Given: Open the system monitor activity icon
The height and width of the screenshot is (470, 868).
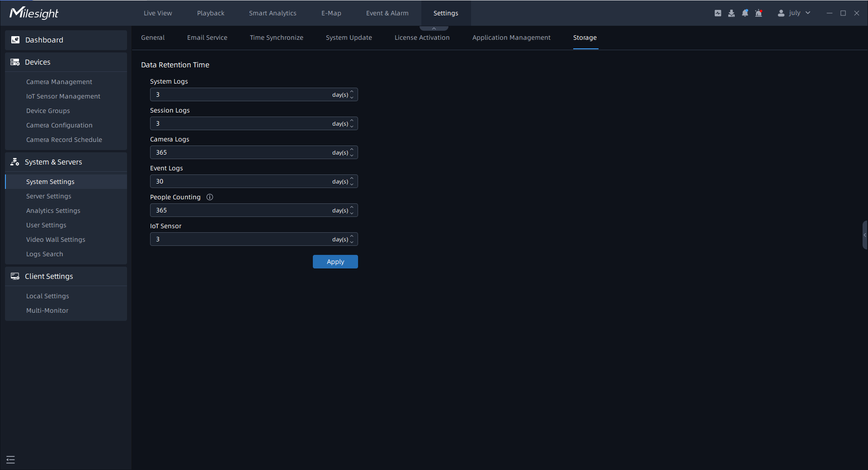Looking at the screenshot, I should [x=718, y=13].
